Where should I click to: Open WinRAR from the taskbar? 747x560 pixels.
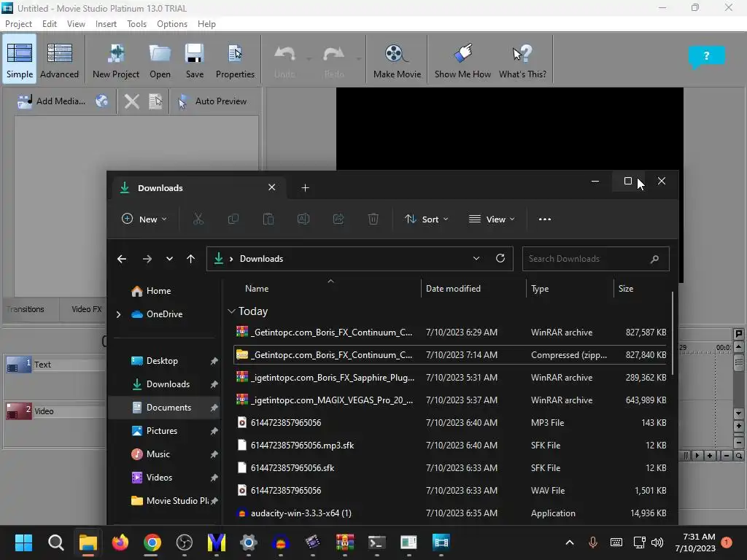click(x=345, y=542)
